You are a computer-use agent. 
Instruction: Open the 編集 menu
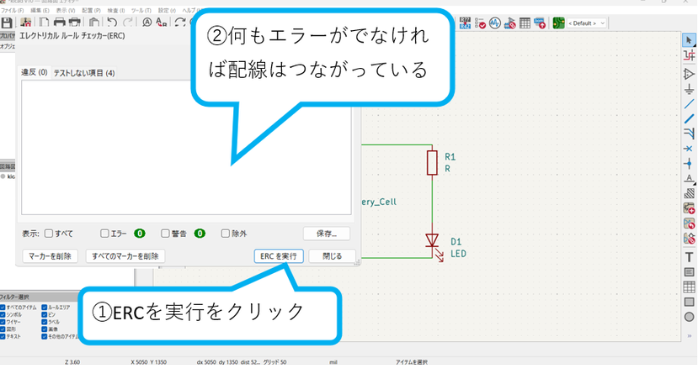[x=40, y=10]
